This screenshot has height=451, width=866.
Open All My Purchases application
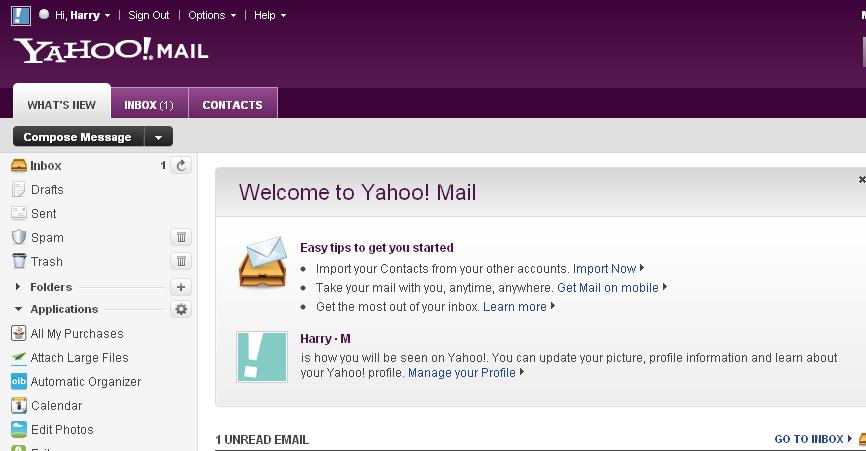[x=76, y=334]
